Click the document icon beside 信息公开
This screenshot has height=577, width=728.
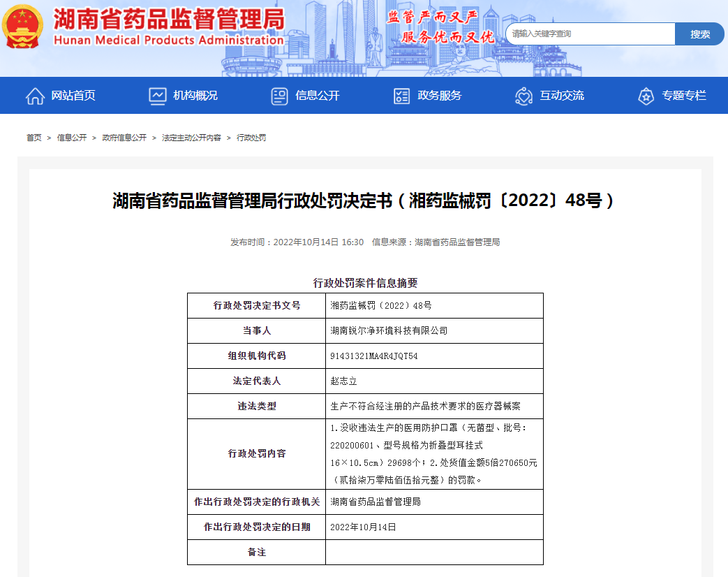[279, 96]
